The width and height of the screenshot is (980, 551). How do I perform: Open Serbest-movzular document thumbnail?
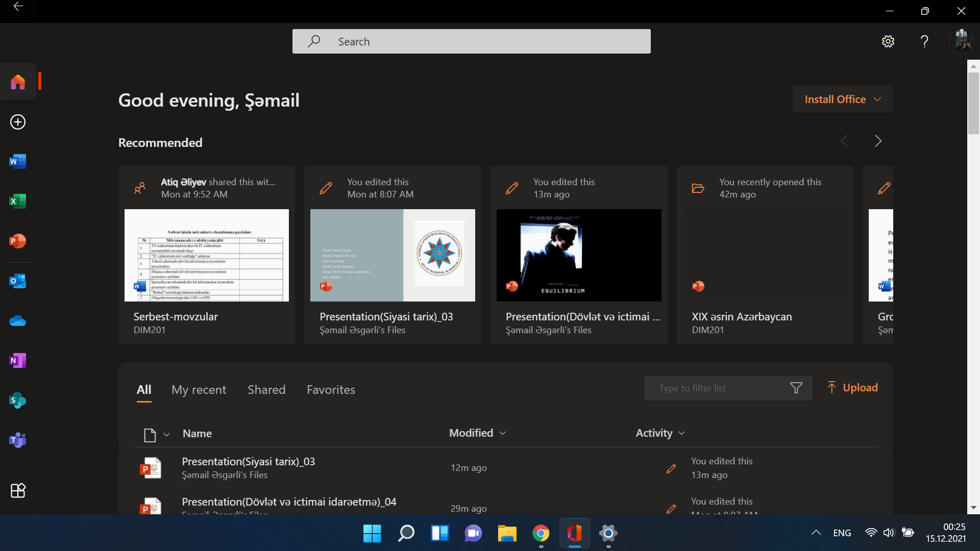(x=207, y=255)
